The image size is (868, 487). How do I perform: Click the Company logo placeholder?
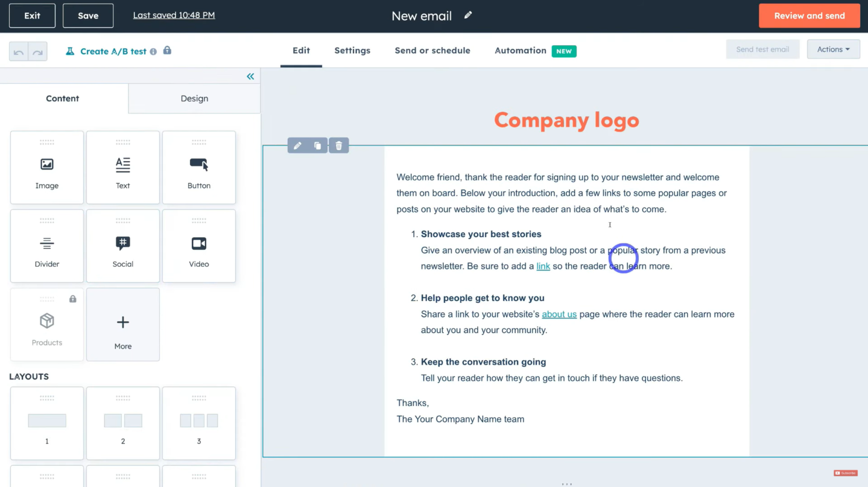point(566,120)
